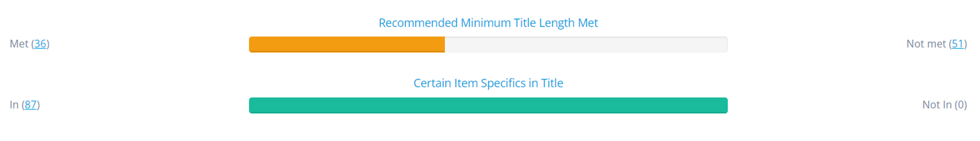Open the Not met count link 51
The image size is (980, 141).
958,44
